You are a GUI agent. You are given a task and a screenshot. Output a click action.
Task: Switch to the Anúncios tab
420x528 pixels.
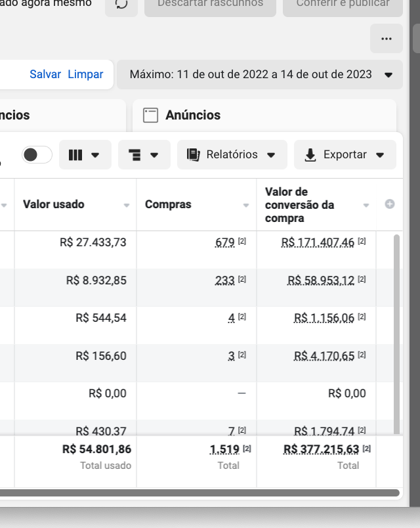tap(193, 116)
